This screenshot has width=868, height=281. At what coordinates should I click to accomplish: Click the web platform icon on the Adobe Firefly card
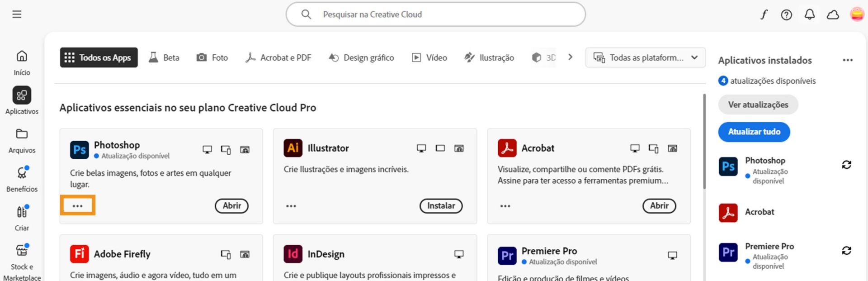coord(245,254)
